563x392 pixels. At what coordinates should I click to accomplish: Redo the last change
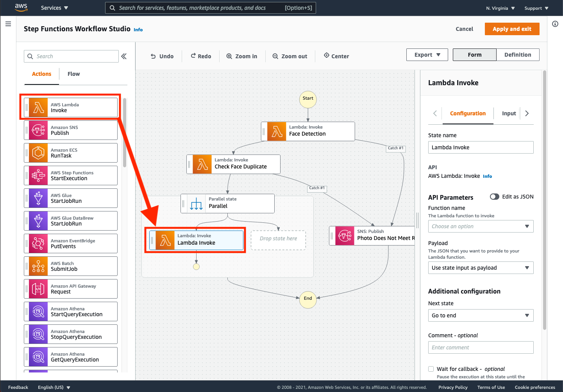[x=201, y=56]
